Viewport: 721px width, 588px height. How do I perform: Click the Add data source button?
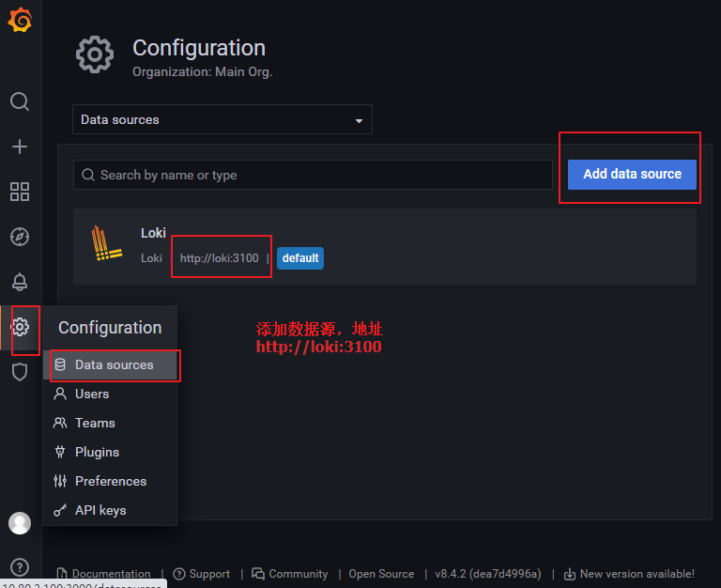click(632, 175)
